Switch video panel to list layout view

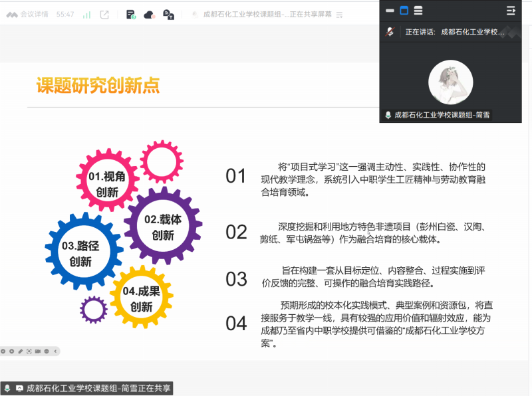(x=418, y=11)
